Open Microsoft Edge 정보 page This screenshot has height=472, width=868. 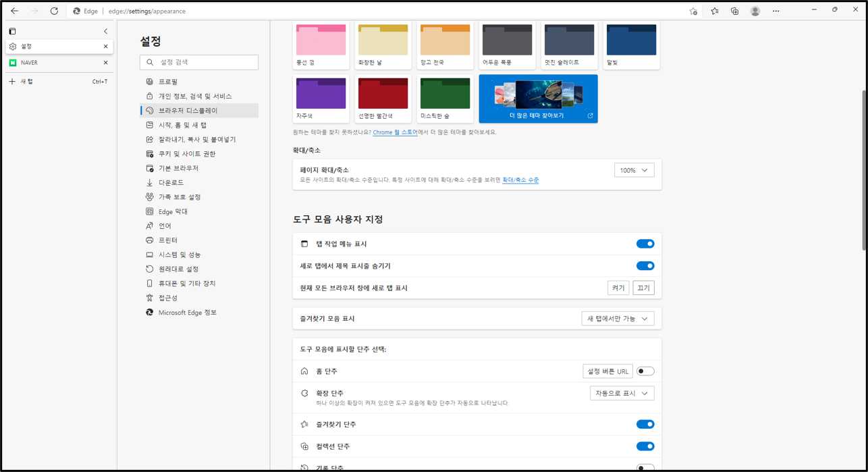coord(199,313)
